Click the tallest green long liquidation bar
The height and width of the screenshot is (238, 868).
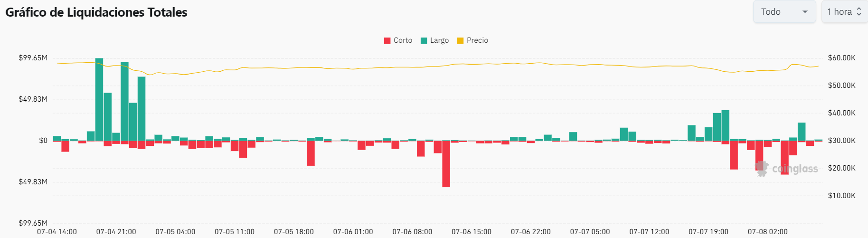[x=99, y=100]
